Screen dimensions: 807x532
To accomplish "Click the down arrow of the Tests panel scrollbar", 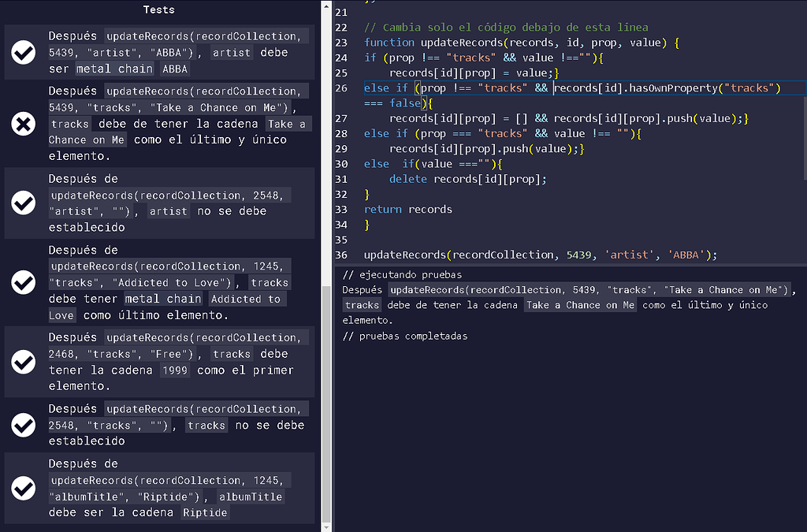I will [325, 525].
